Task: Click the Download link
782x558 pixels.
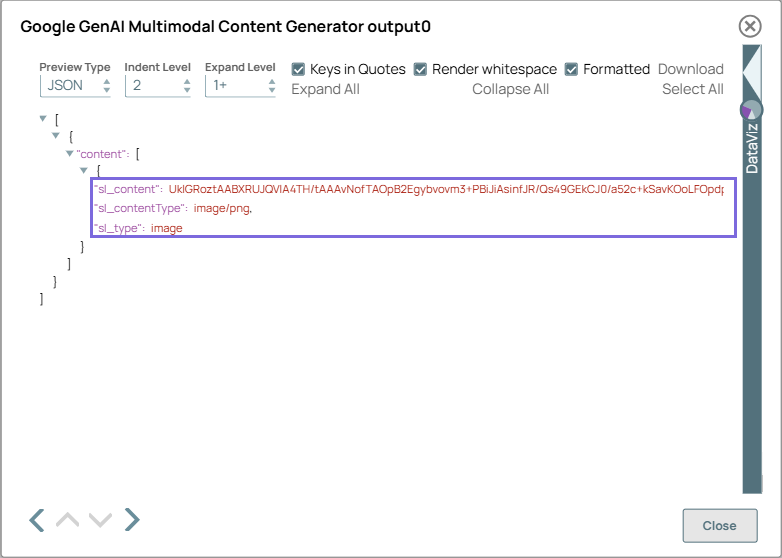Action: tap(691, 69)
